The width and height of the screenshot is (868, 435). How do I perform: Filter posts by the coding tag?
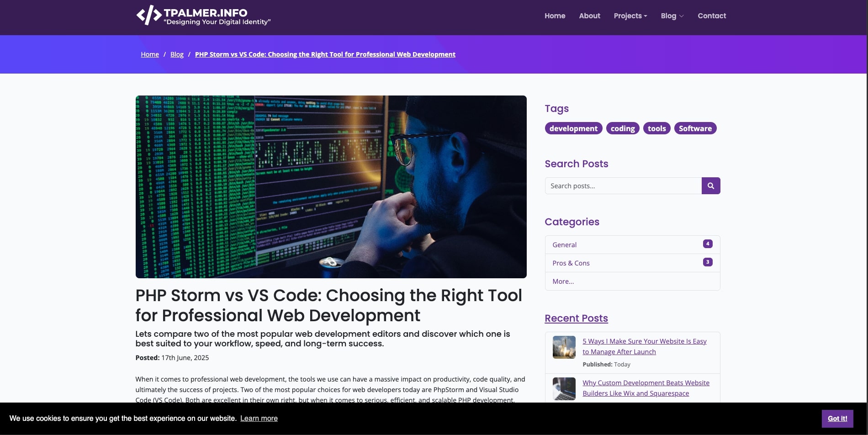coord(622,128)
